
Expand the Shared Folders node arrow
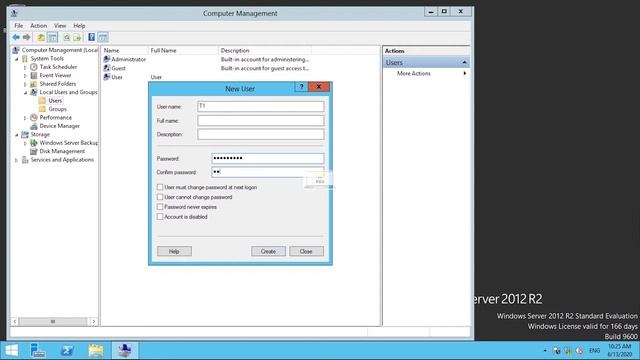coord(25,84)
